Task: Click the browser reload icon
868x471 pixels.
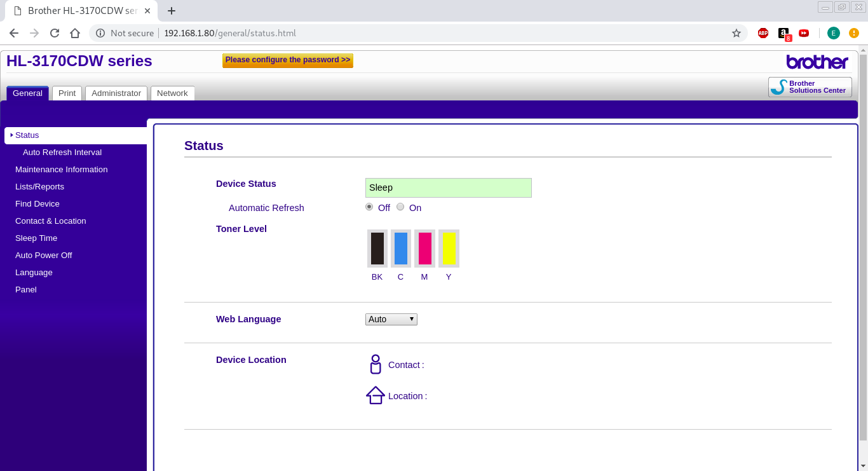Action: 55,33
